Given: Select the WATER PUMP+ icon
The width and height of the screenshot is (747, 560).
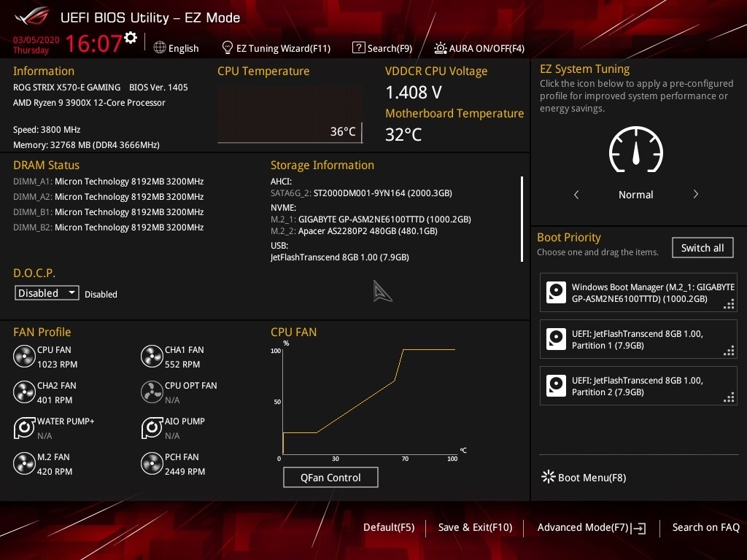Looking at the screenshot, I should click(x=24, y=427).
